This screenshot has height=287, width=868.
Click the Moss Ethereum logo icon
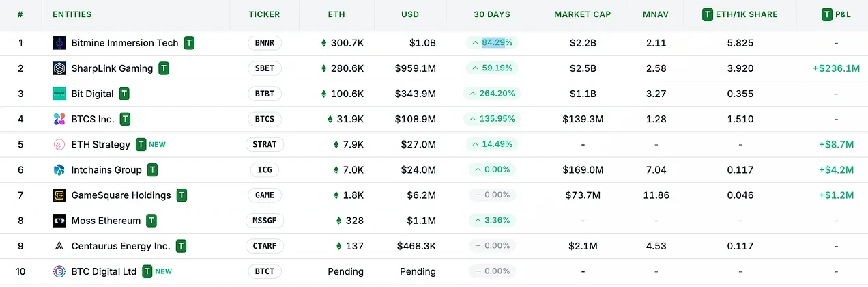click(59, 221)
